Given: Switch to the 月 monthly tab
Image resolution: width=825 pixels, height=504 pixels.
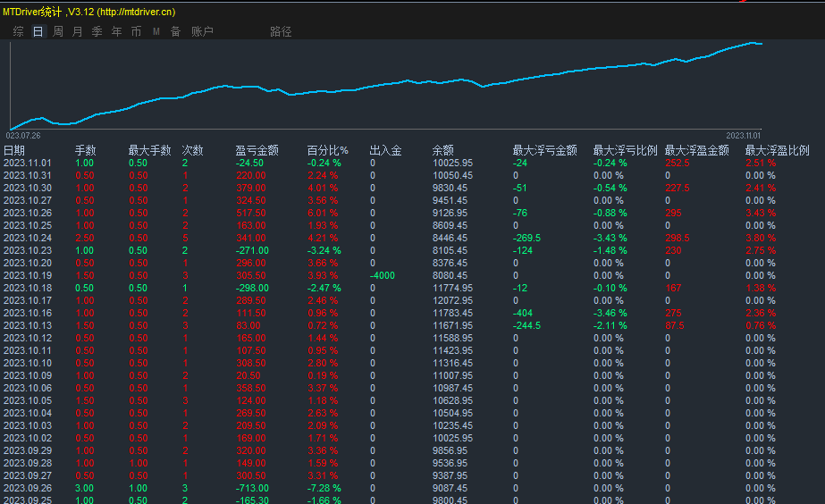Looking at the screenshot, I should coord(77,31).
